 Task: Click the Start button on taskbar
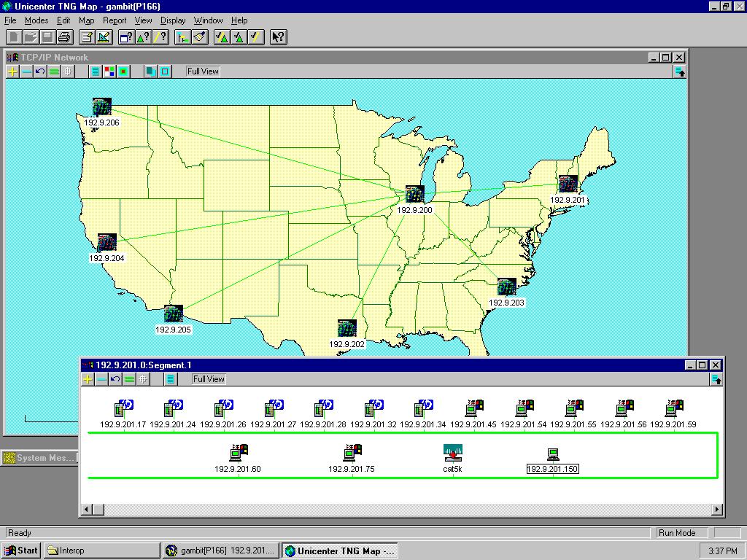pyautogui.click(x=21, y=551)
